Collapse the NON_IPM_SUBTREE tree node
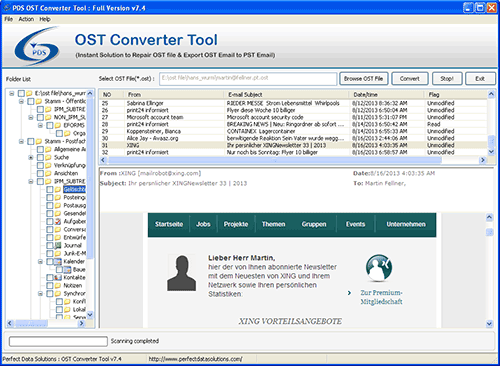The image size is (500, 366). (31, 117)
